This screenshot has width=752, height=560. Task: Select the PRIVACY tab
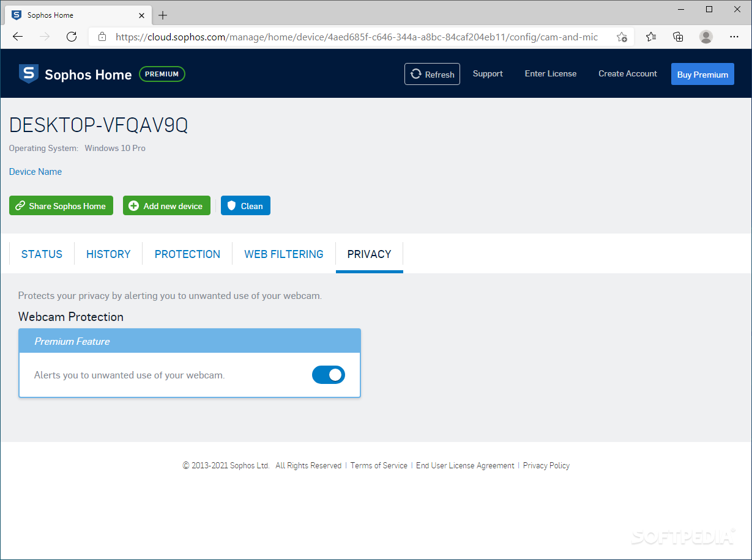[369, 254]
